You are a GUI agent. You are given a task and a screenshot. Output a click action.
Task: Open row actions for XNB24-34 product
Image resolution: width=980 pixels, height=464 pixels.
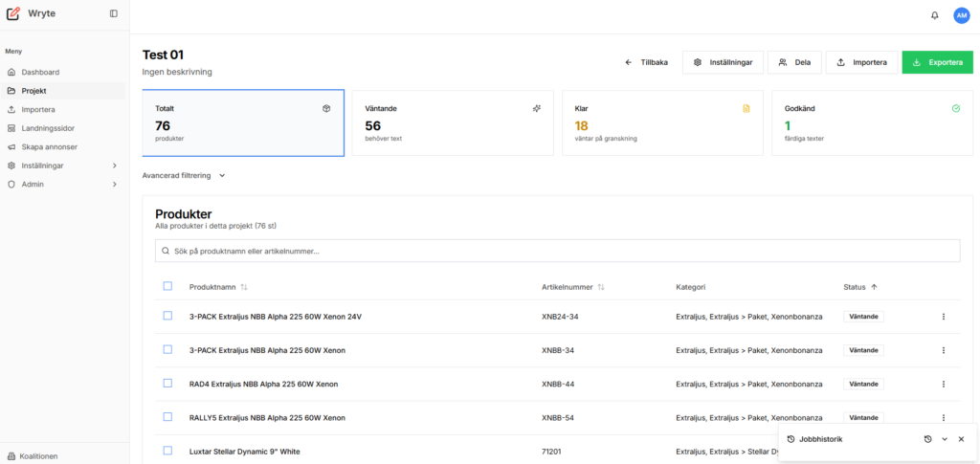[943, 317]
